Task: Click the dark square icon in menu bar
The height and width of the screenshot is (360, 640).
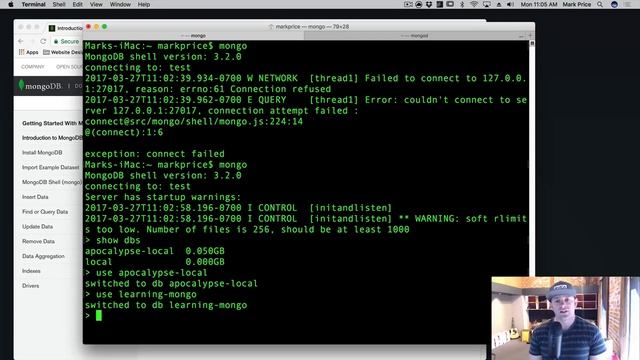Action: tap(440, 4)
